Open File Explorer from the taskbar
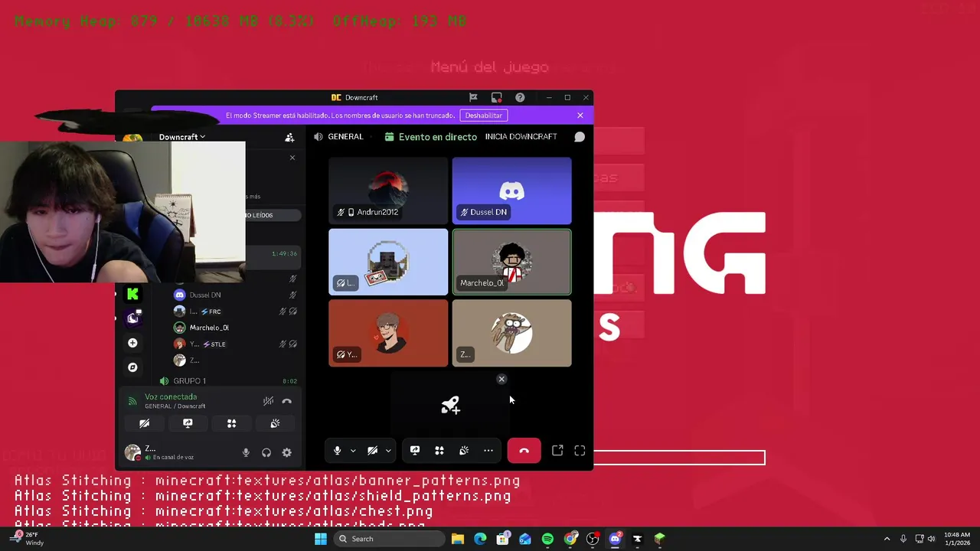 [457, 539]
